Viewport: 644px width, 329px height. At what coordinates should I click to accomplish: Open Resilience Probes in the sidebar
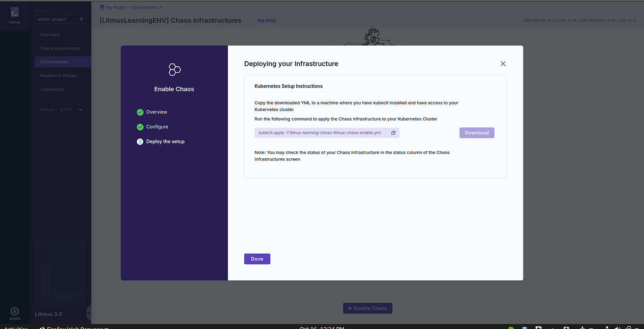58,75
